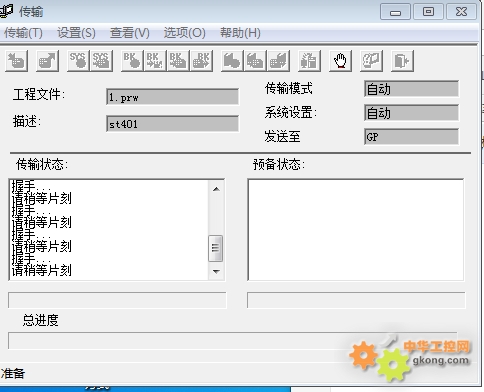Viewport: 484px width, 392px height.
Task: Open the 传输(T) menu
Action: coord(23,33)
